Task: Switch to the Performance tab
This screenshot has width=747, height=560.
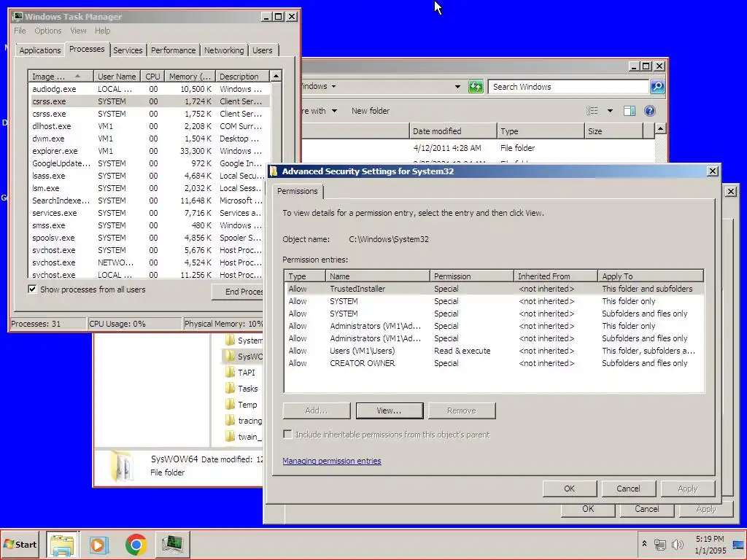Action: pos(174,50)
